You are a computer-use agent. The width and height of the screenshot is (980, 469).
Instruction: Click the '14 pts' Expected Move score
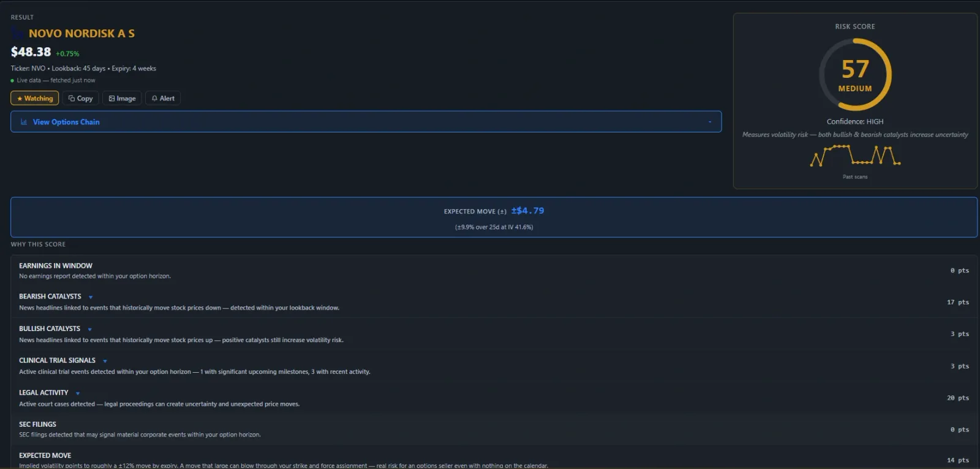tap(958, 460)
